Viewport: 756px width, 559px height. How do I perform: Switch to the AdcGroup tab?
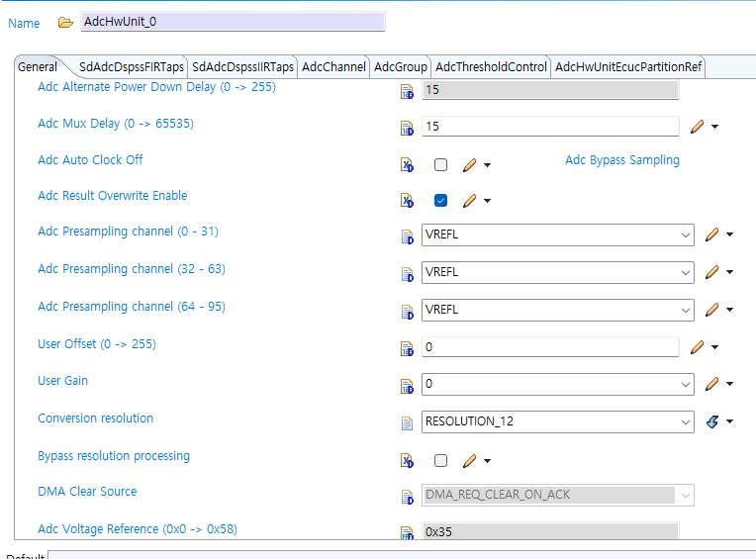point(401,67)
